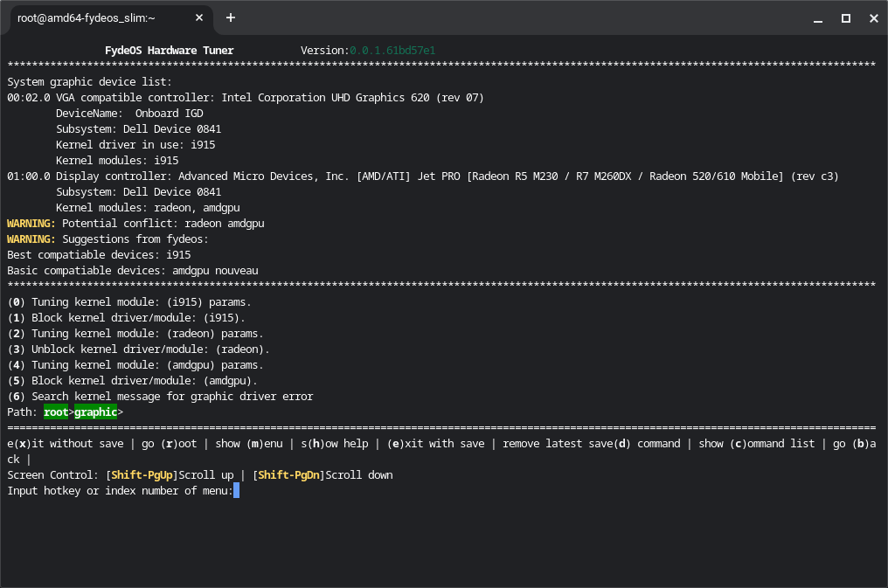Click menu entry (0) Tuning i915 params

129,302
